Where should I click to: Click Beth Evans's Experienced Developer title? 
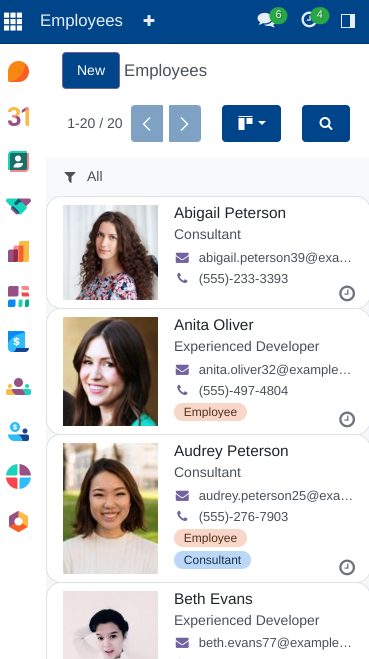[247, 620]
